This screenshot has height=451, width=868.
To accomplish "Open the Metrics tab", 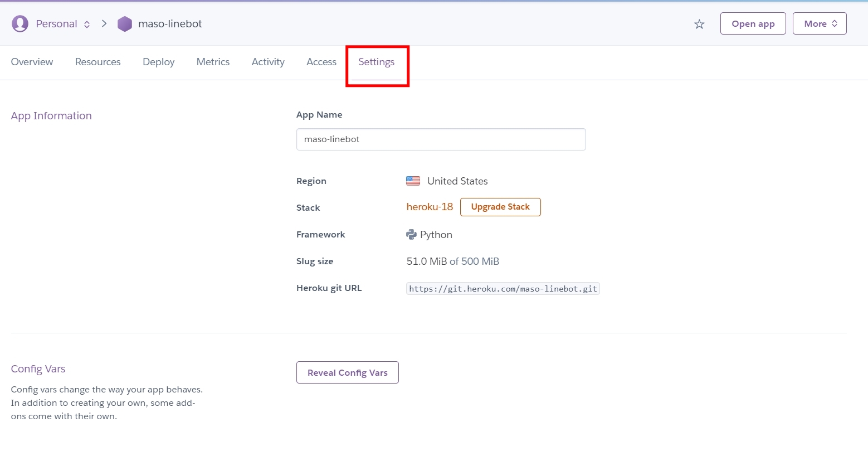I will 213,62.
